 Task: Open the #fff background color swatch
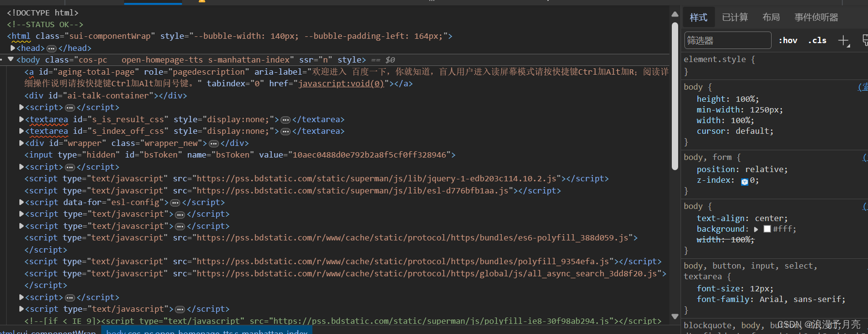(x=767, y=229)
